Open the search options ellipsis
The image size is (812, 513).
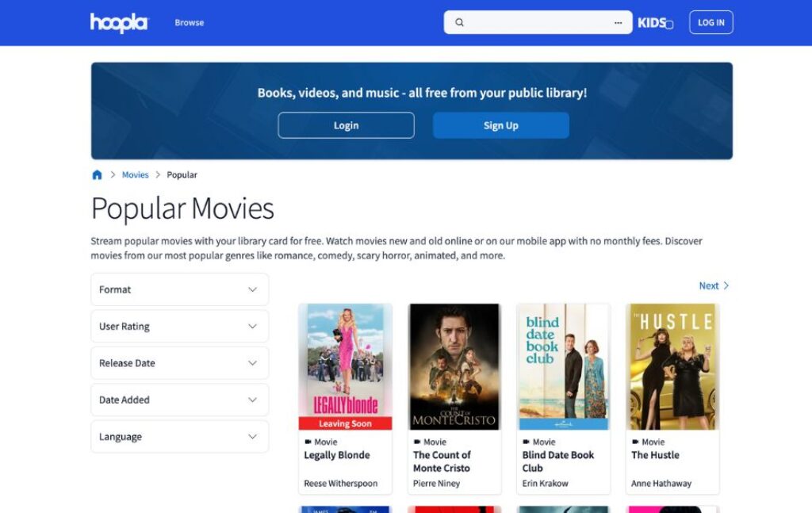point(618,23)
